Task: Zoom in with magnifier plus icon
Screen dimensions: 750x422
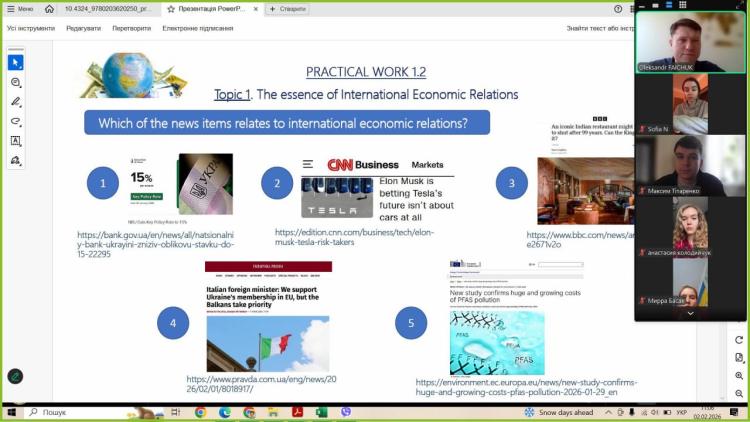Action: (739, 376)
